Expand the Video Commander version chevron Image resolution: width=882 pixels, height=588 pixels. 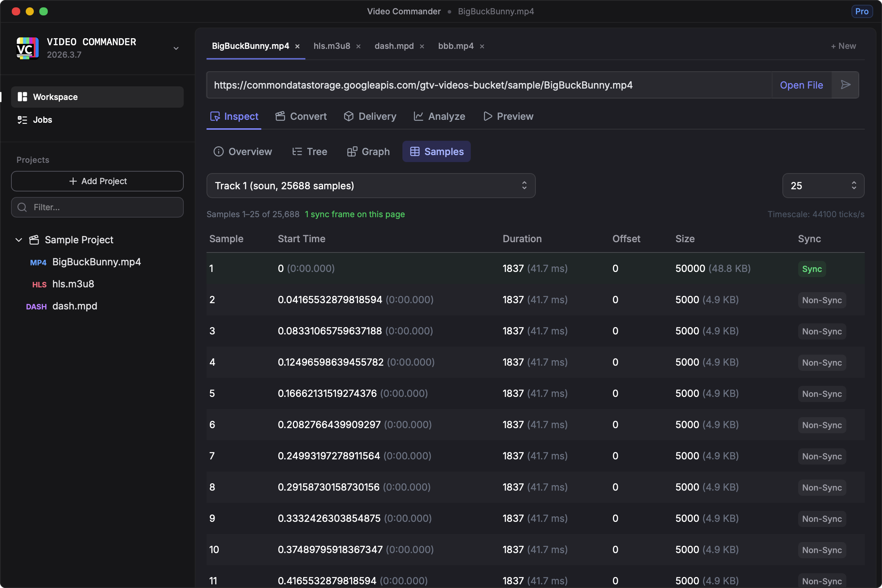176,49
